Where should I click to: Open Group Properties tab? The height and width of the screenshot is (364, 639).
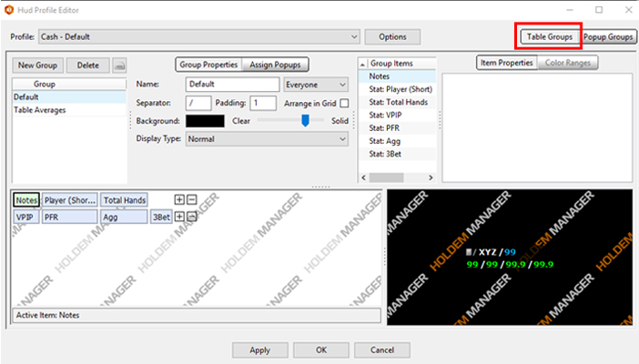pos(208,65)
